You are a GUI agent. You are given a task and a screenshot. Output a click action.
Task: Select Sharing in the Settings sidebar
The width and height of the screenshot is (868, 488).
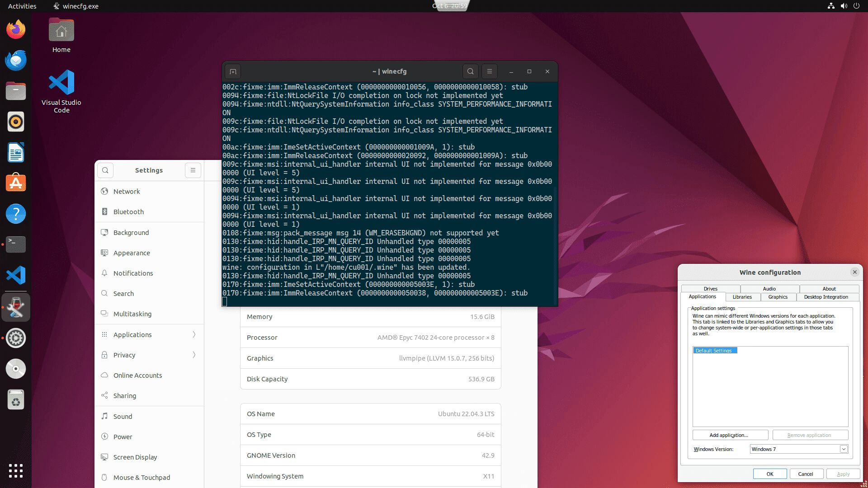(x=149, y=396)
